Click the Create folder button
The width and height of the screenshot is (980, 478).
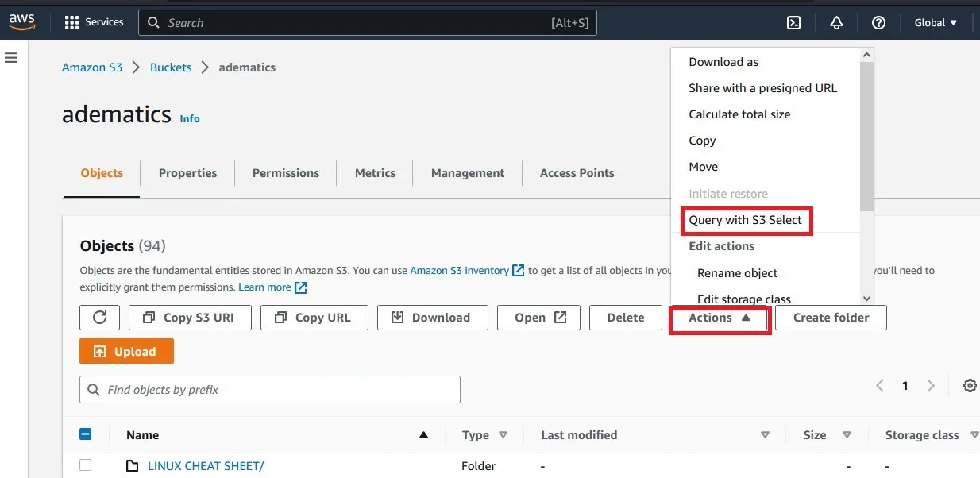tap(831, 318)
